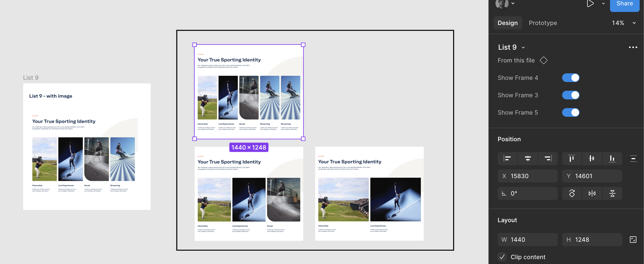Align selection to vertical centers

click(592, 158)
